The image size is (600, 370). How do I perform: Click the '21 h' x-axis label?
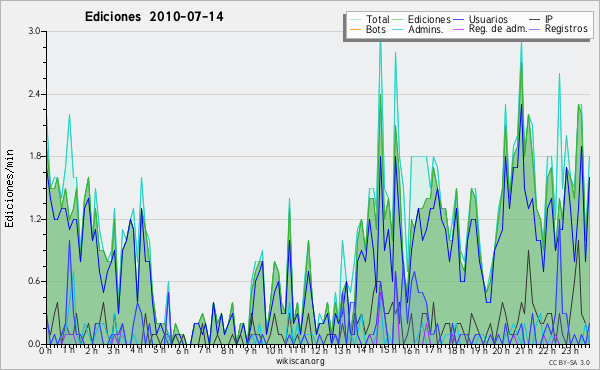[524, 351]
